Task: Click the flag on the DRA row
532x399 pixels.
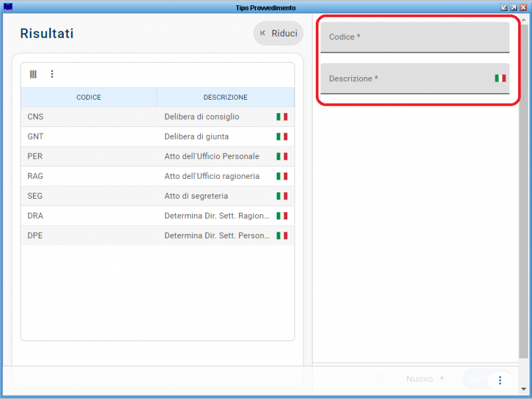Action: (282, 215)
